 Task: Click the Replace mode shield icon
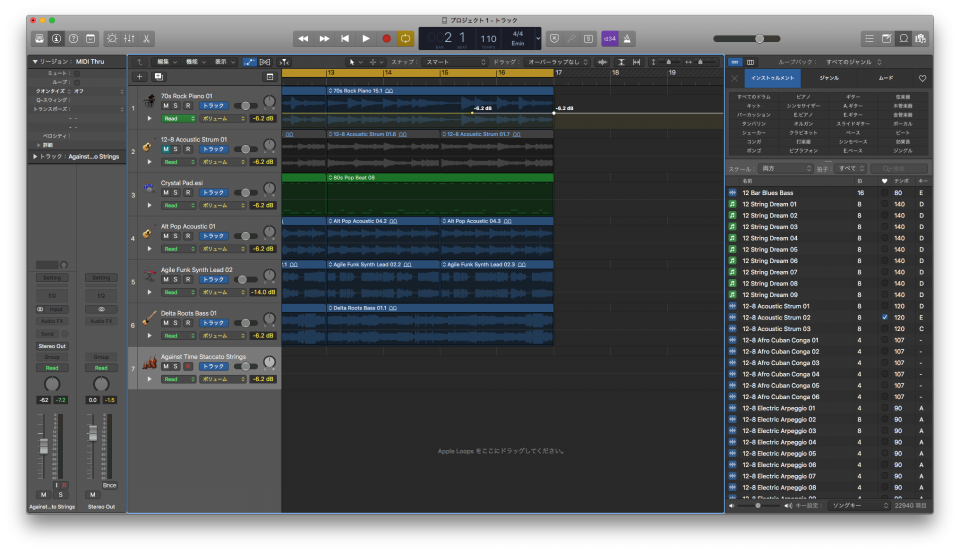tap(554, 39)
